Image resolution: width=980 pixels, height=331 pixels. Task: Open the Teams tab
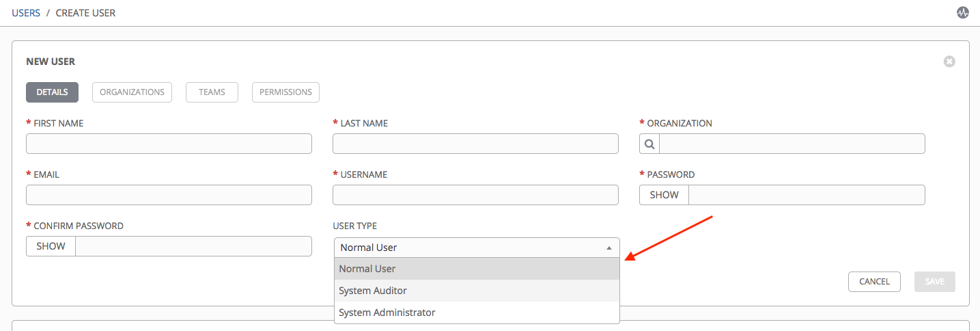click(212, 92)
